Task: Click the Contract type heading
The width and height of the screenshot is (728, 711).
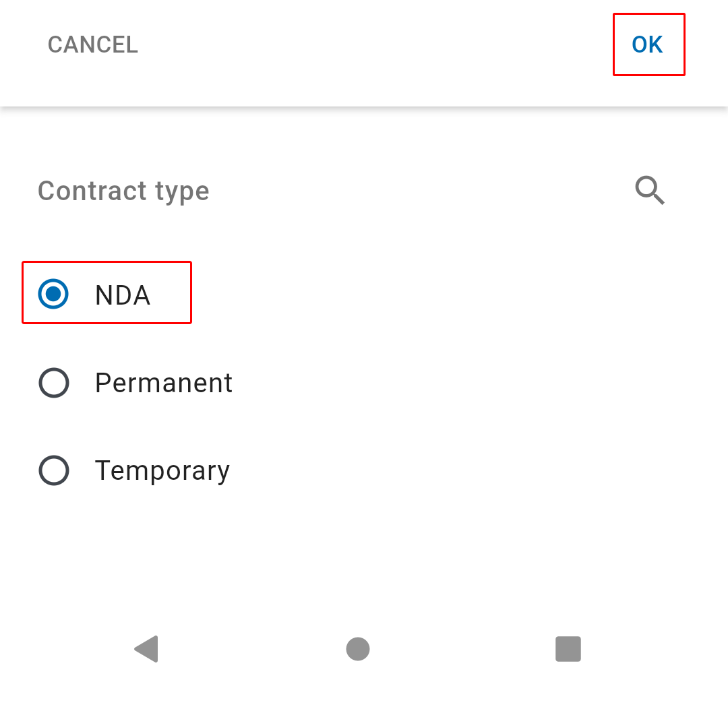Action: click(x=123, y=191)
